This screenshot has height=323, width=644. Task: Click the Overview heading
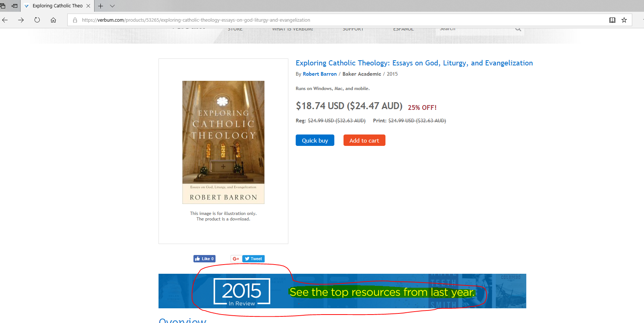tap(182, 320)
